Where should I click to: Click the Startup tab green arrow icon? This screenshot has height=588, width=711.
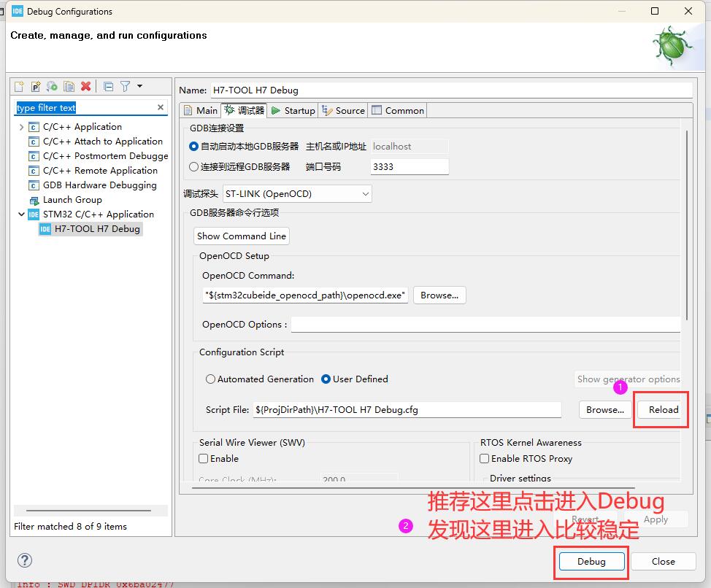[276, 111]
